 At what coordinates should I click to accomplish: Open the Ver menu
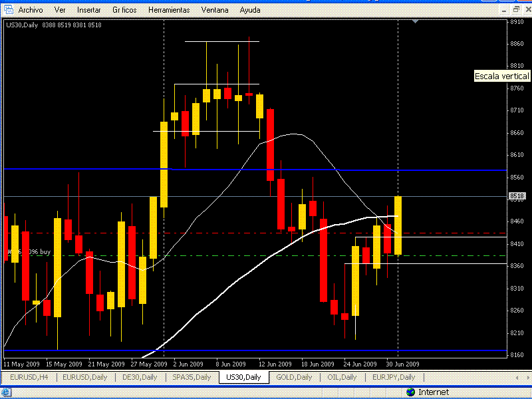pyautogui.click(x=60, y=10)
